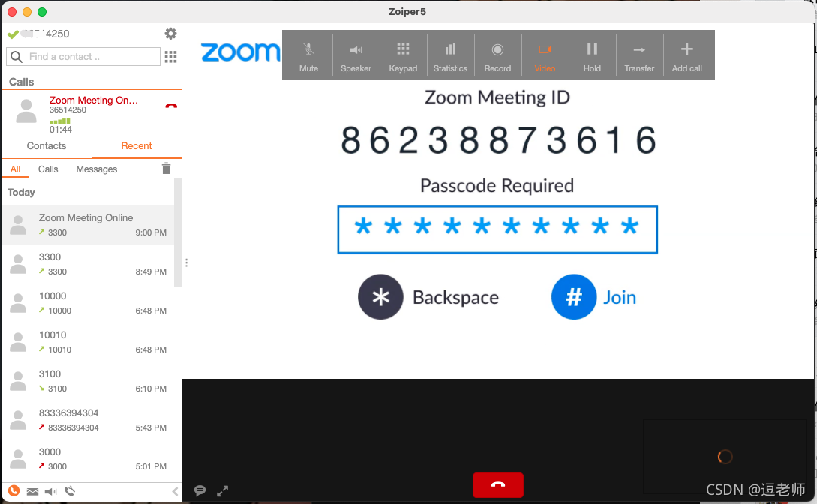Screen dimensions: 817x504
Task: Open settings gear icon
Action: click(170, 34)
